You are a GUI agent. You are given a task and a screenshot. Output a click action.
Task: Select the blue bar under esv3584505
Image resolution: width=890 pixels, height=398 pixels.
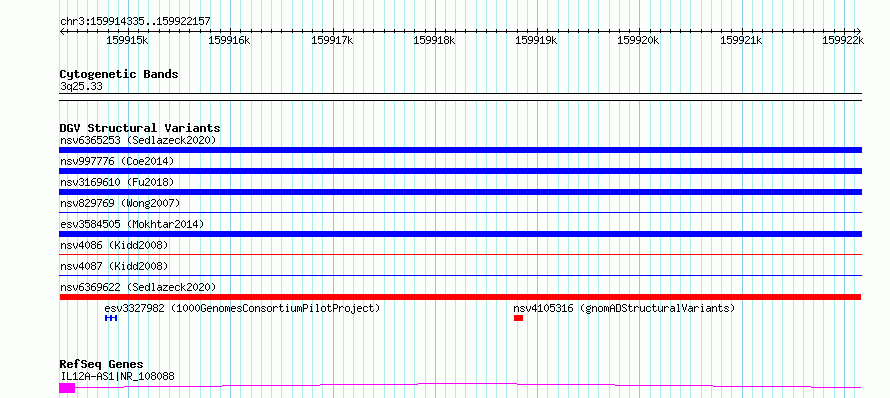tap(460, 234)
